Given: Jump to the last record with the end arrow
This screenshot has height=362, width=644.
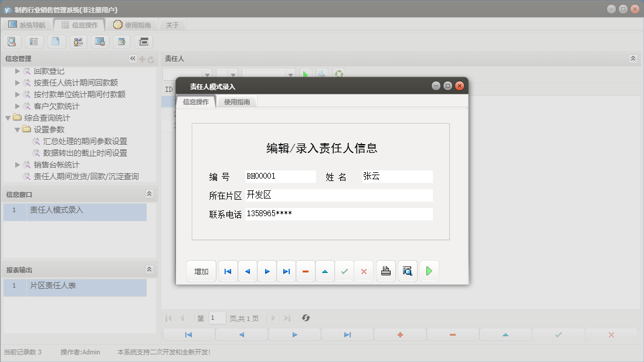Looking at the screenshot, I should point(286,271).
